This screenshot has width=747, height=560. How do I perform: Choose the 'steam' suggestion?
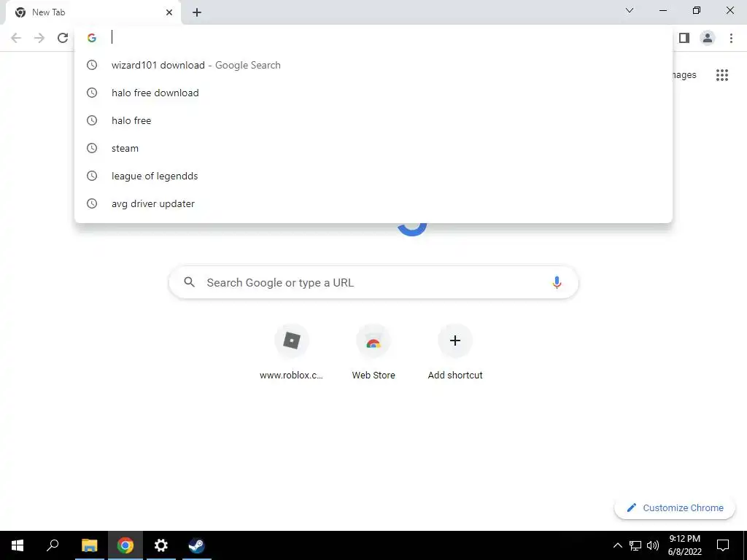click(x=373, y=148)
